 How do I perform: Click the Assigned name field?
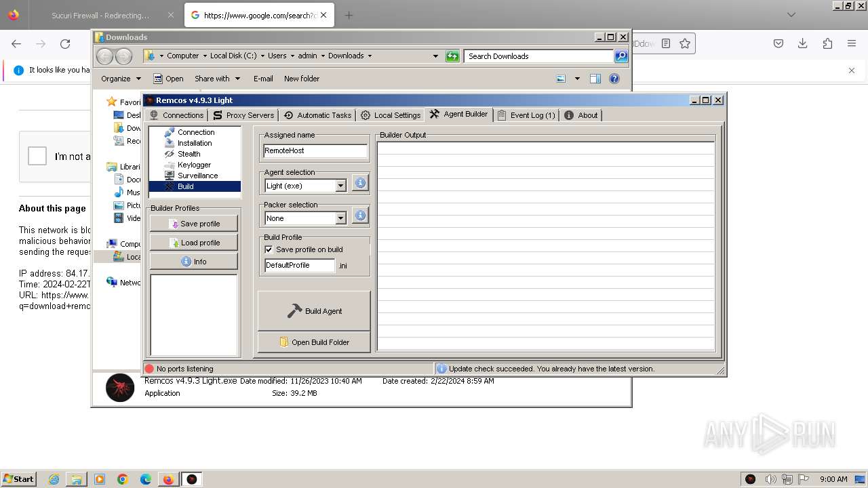[x=315, y=150]
